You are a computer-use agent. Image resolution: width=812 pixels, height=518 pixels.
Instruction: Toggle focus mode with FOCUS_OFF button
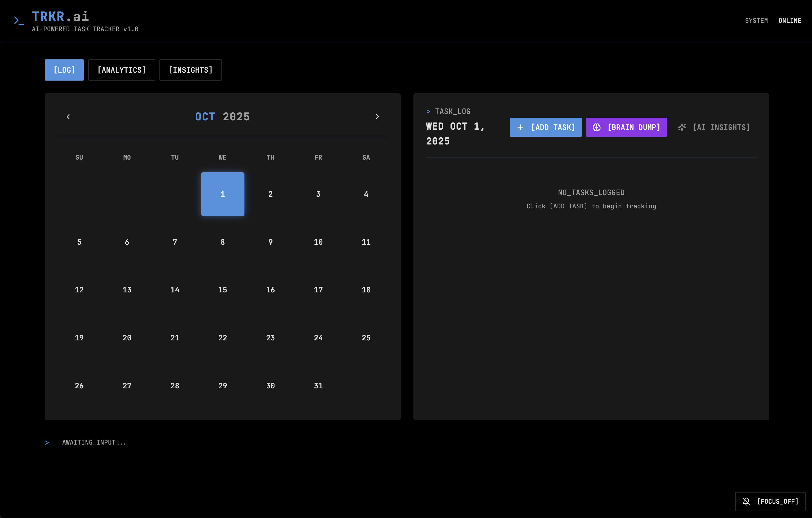[770, 502]
